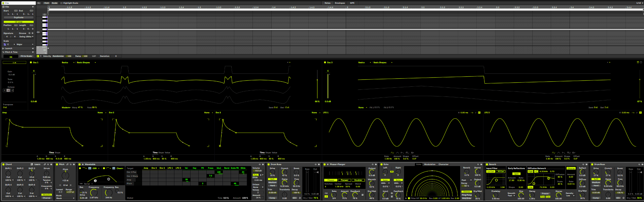Open the Pitch Mode Block dropdown

tap(65, 198)
